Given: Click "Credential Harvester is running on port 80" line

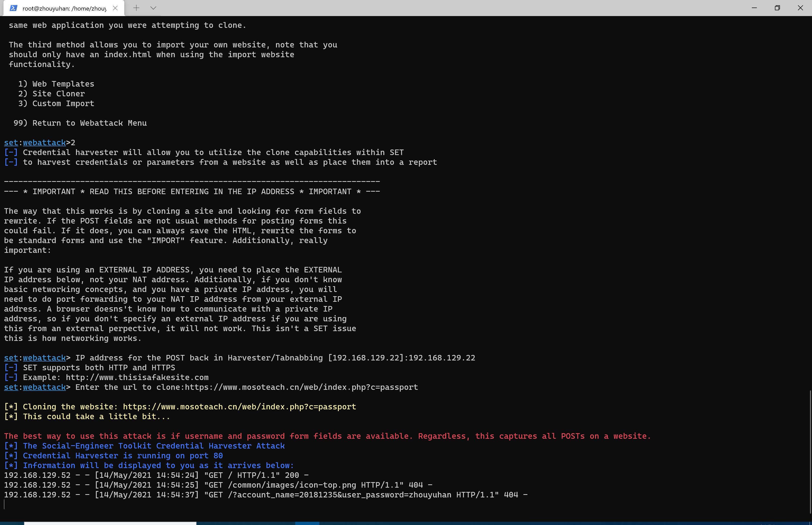Looking at the screenshot, I should (x=114, y=456).
